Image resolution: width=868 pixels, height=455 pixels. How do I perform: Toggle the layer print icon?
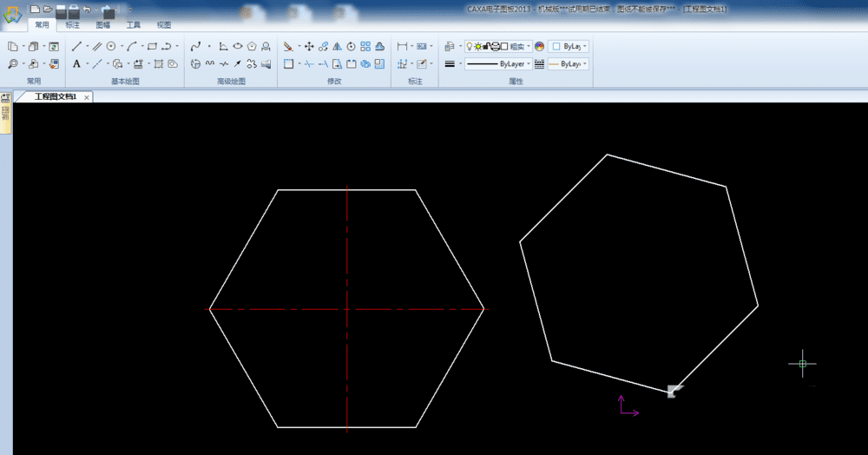[x=495, y=46]
